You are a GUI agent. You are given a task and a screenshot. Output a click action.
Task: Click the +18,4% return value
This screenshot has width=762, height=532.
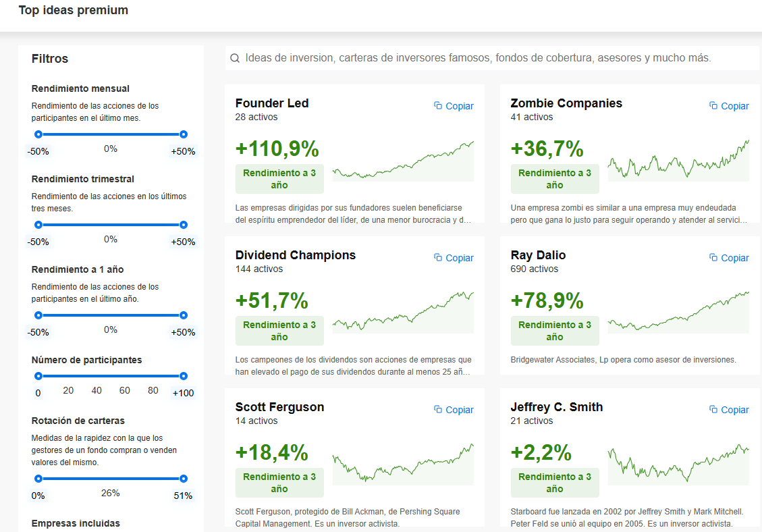pos(271,452)
